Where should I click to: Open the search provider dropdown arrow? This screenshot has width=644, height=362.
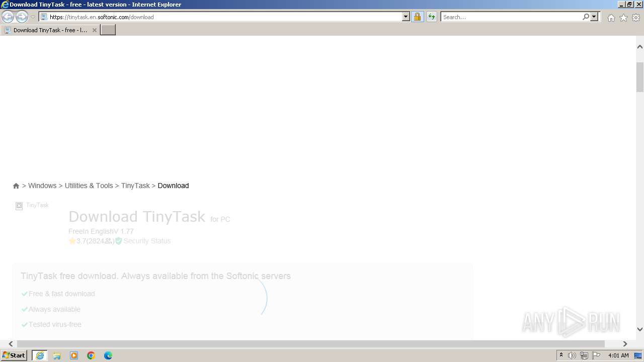(x=594, y=17)
